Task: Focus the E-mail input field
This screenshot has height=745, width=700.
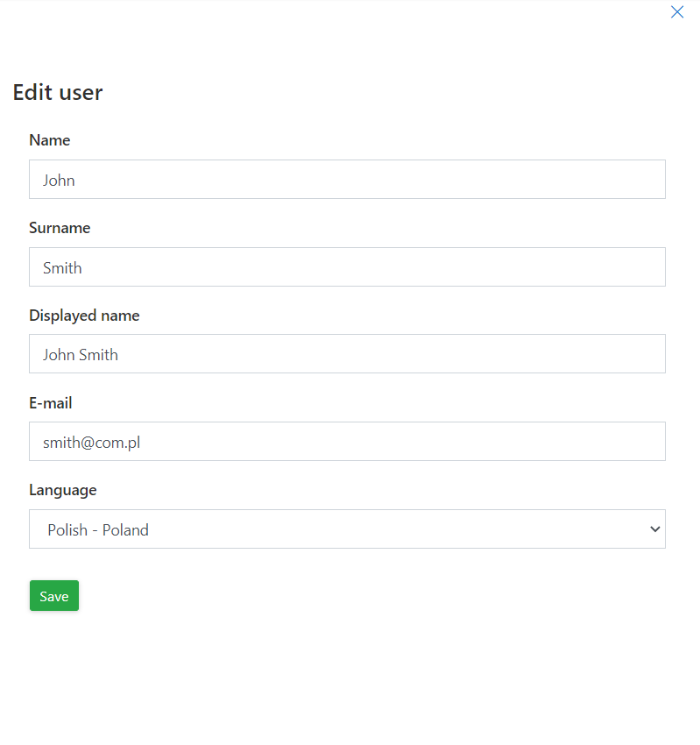Action: point(347,442)
